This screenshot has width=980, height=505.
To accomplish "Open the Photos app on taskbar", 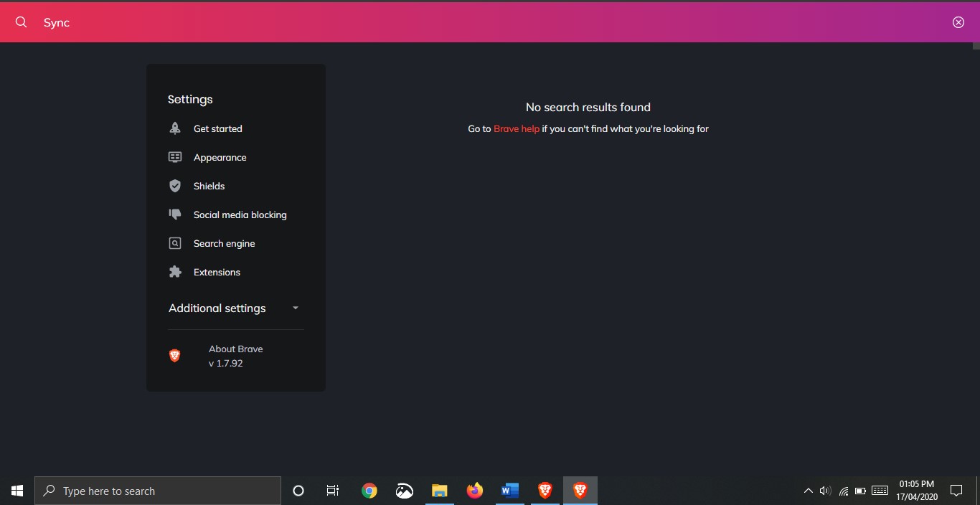I will tap(405, 491).
